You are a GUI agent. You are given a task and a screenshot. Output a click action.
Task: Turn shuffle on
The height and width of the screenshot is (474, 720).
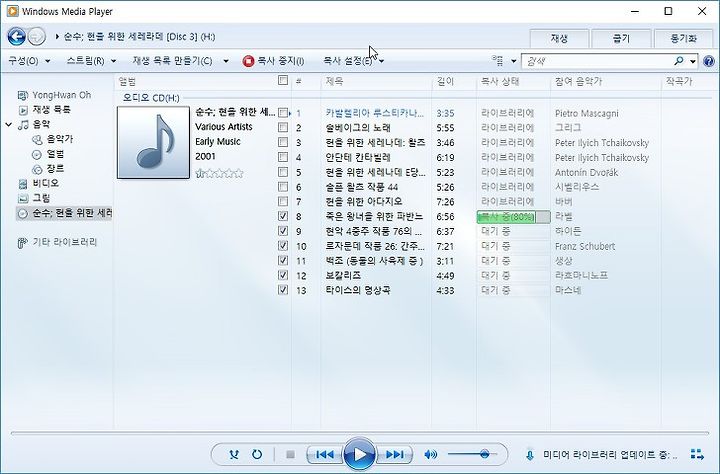(x=234, y=455)
